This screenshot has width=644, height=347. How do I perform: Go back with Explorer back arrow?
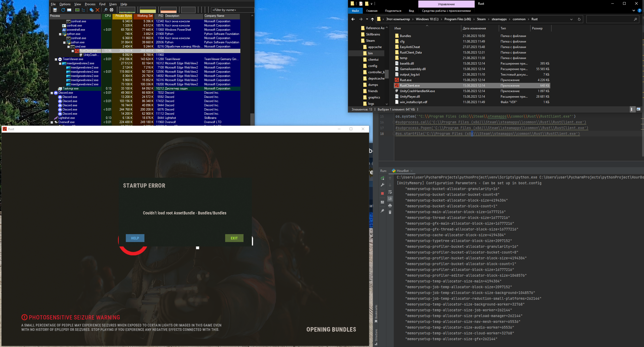coord(353,19)
